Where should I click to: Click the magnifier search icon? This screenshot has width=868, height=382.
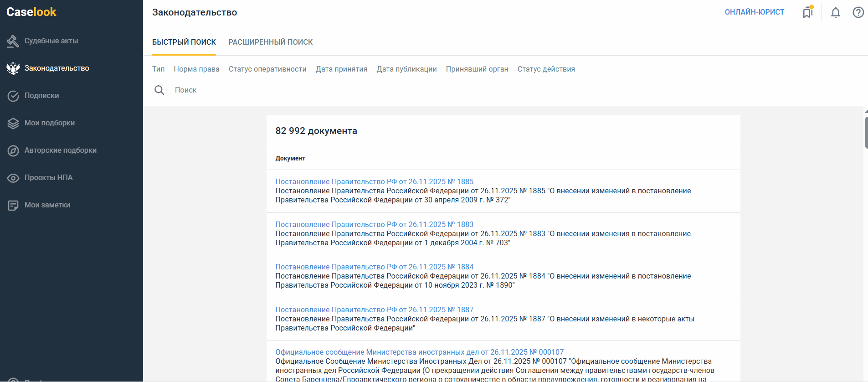(x=159, y=90)
